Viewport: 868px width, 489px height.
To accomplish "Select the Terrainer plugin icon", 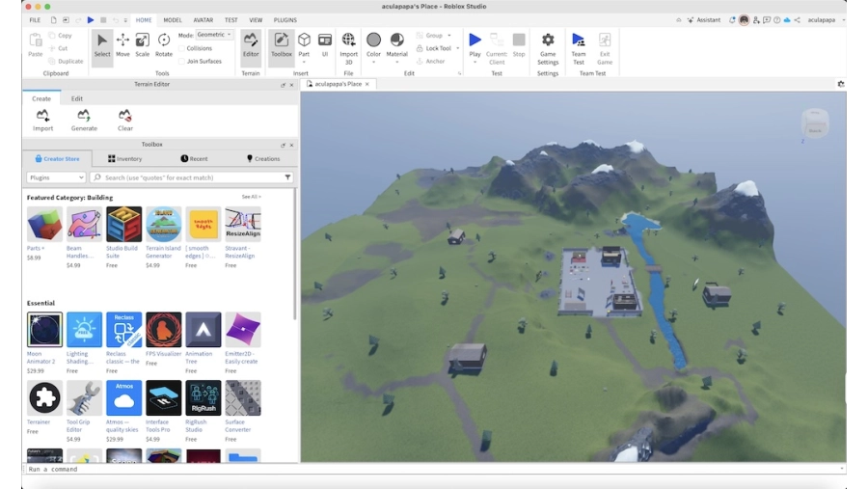I will coord(44,397).
